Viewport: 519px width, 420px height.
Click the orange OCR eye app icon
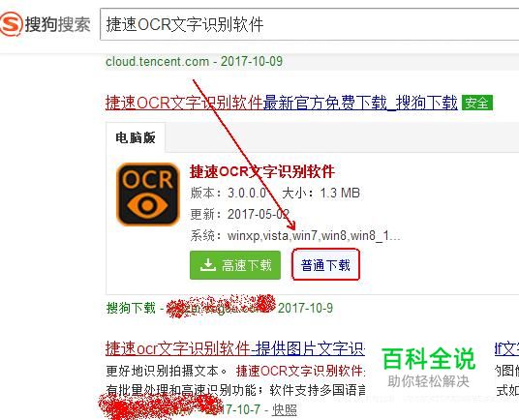(x=148, y=195)
